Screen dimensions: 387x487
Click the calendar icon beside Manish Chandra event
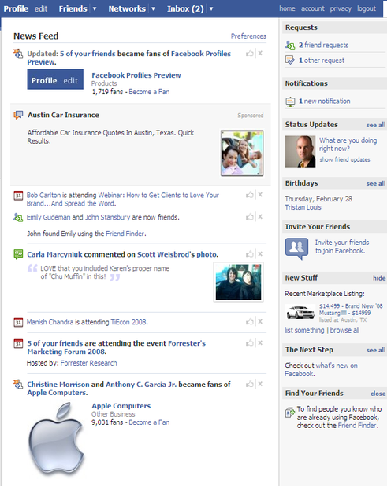18,322
